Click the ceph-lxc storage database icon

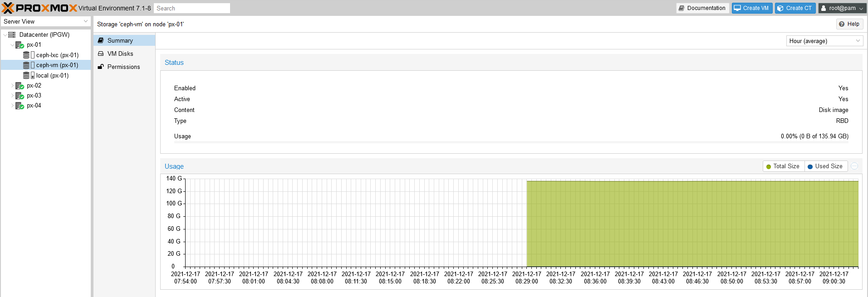(x=26, y=55)
